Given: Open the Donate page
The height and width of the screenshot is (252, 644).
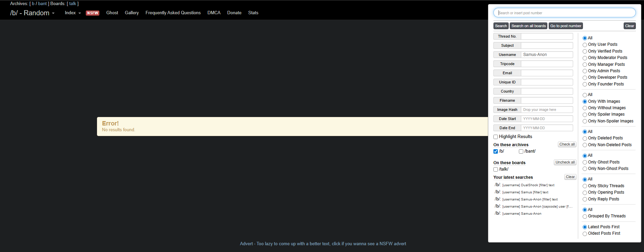Looking at the screenshot, I should tap(234, 13).
